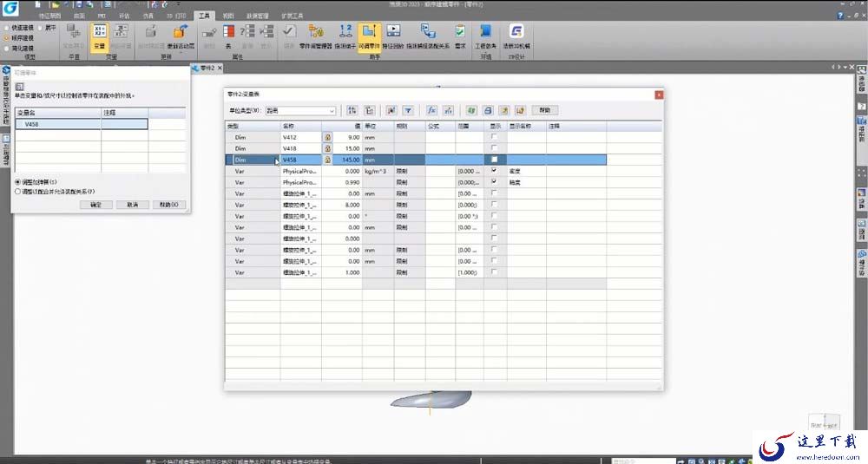The height and width of the screenshot is (464, 868).
Task: Tick the 显示 checkbox on the 8.000 row
Action: [x=495, y=204]
